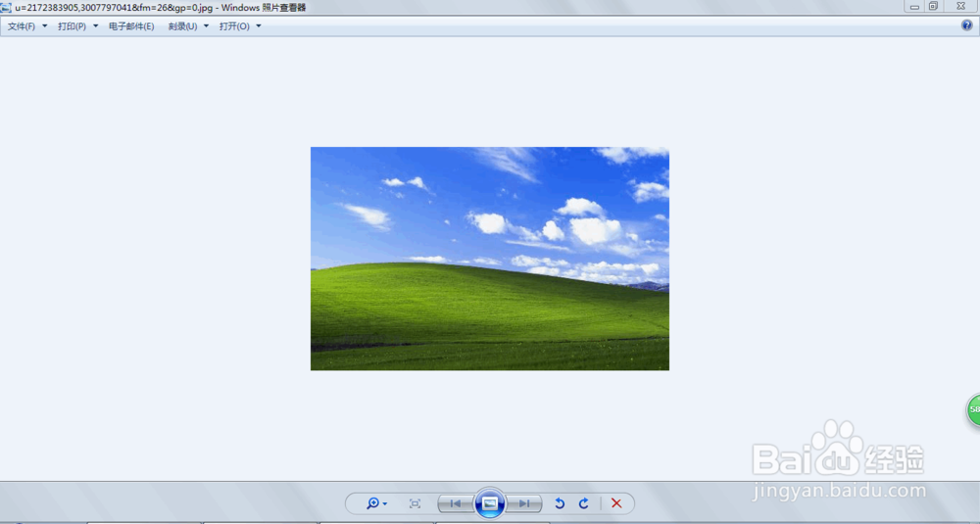Go to the previous photo
This screenshot has width=980, height=524.
click(x=456, y=503)
